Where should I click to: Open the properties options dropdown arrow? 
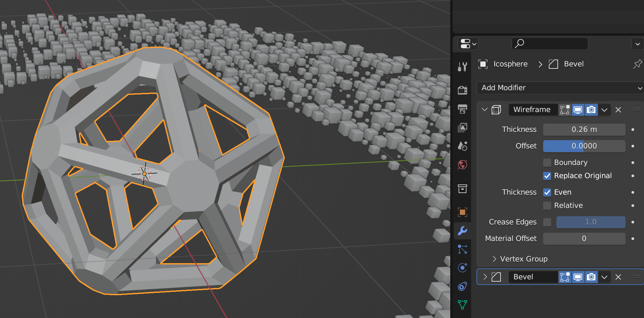637,44
